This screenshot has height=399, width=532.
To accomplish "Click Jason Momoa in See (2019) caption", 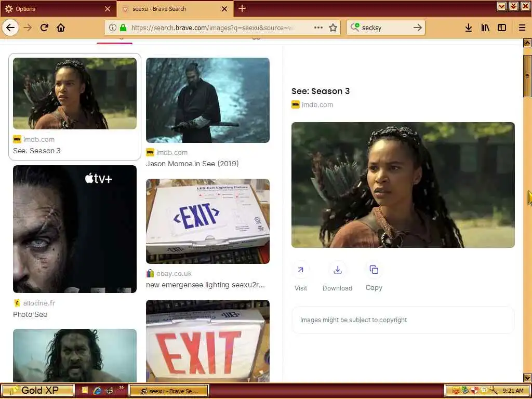I will coord(192,164).
